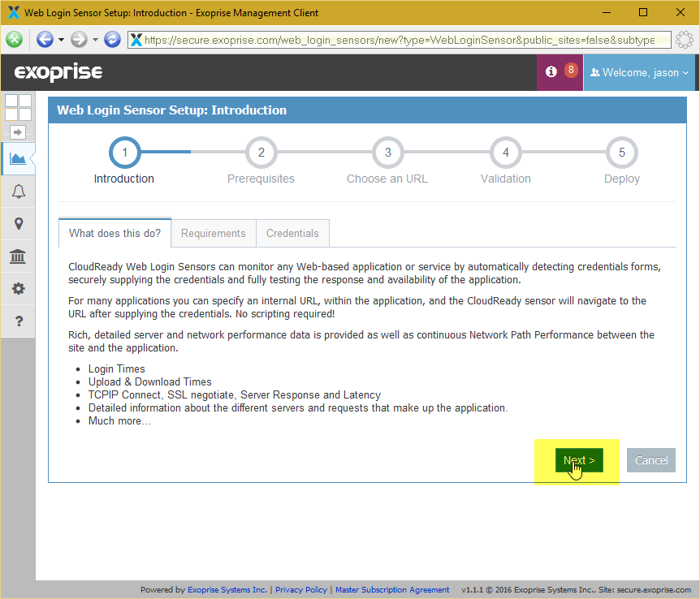The height and width of the screenshot is (599, 700).
Task: Open Exoprise Systems Inc. footer link
Action: pyautogui.click(x=227, y=589)
